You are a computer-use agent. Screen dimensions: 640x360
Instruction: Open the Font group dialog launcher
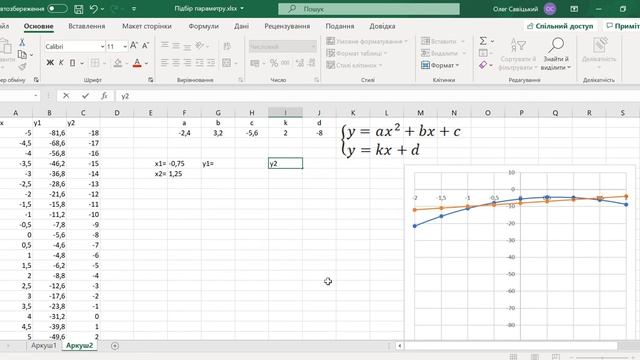(x=151, y=80)
